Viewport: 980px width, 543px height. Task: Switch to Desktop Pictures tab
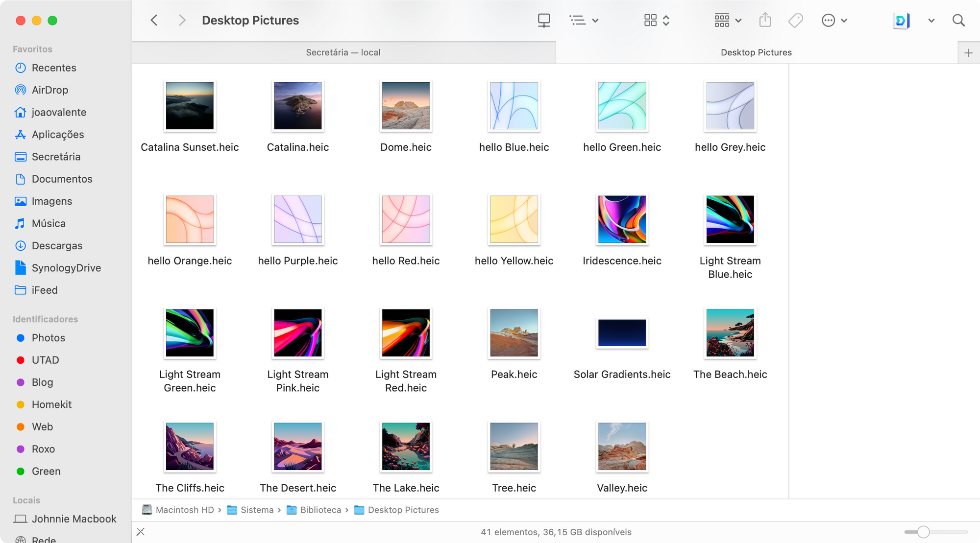coord(756,52)
